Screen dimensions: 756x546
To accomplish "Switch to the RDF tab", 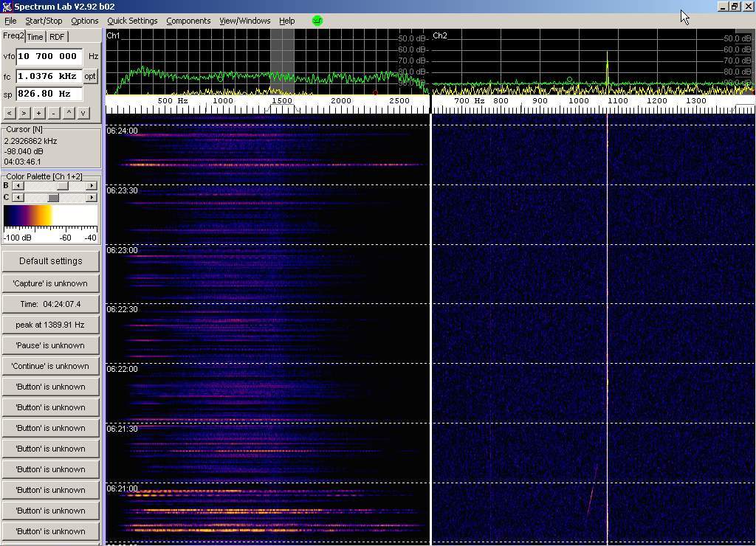I will [x=57, y=37].
